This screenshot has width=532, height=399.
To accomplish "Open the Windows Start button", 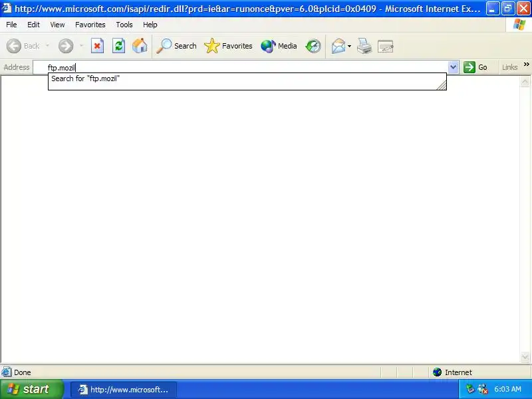I will point(31,389).
